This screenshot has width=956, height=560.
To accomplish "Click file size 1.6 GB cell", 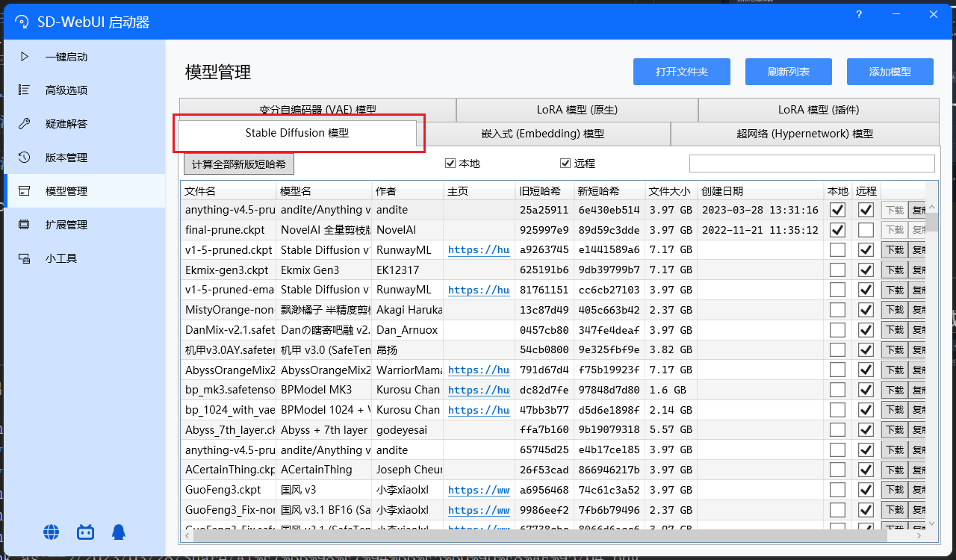I will [671, 390].
